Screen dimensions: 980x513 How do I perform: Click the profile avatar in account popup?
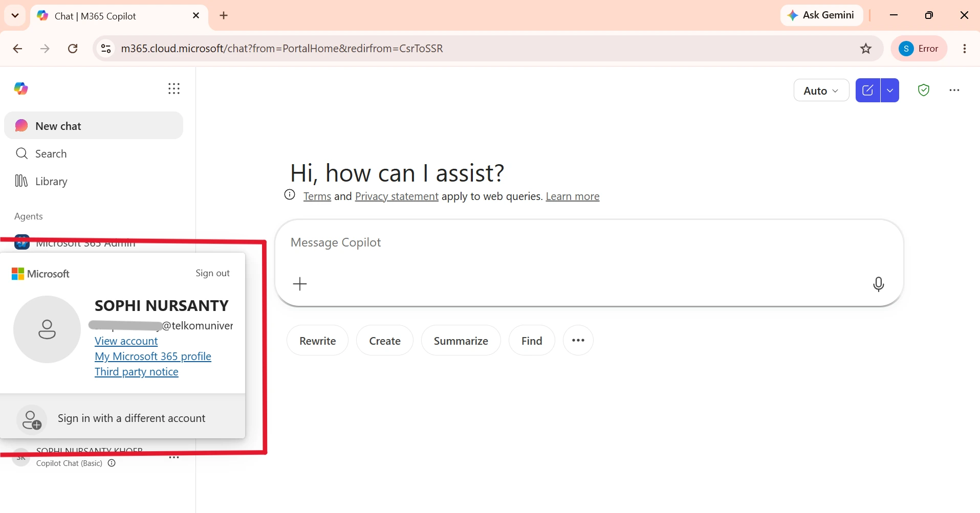pyautogui.click(x=47, y=329)
